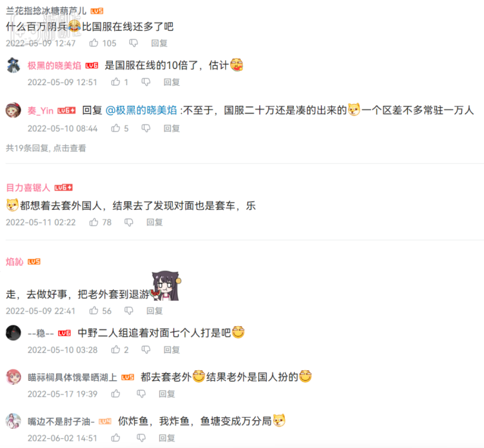Reply to 目力喜锯人's comment

[154, 222]
